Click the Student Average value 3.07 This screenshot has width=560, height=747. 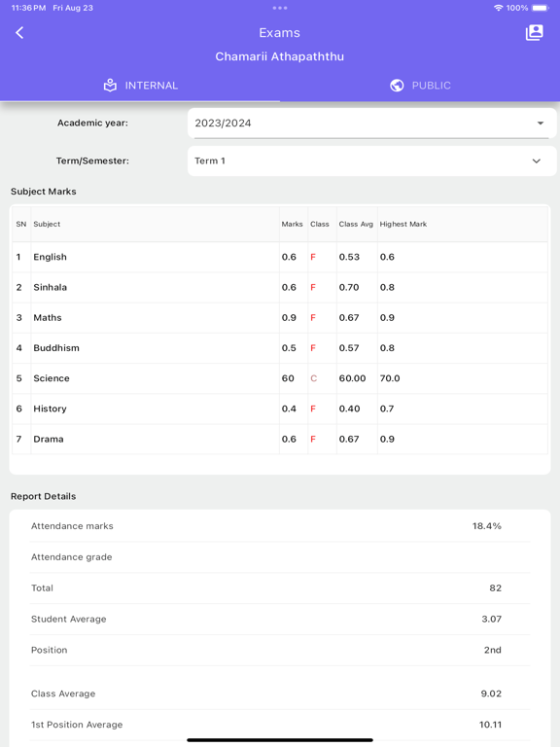(491, 619)
